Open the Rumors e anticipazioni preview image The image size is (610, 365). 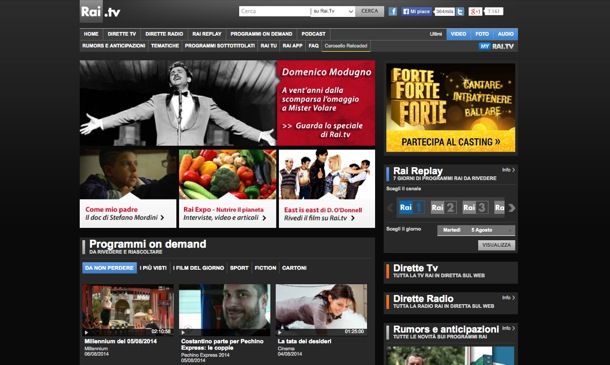pyautogui.click(x=450, y=355)
